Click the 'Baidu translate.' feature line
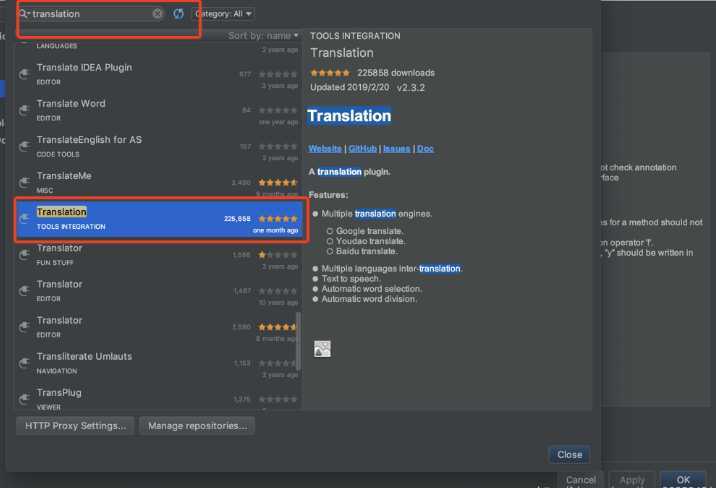This screenshot has height=488, width=716. point(367,251)
